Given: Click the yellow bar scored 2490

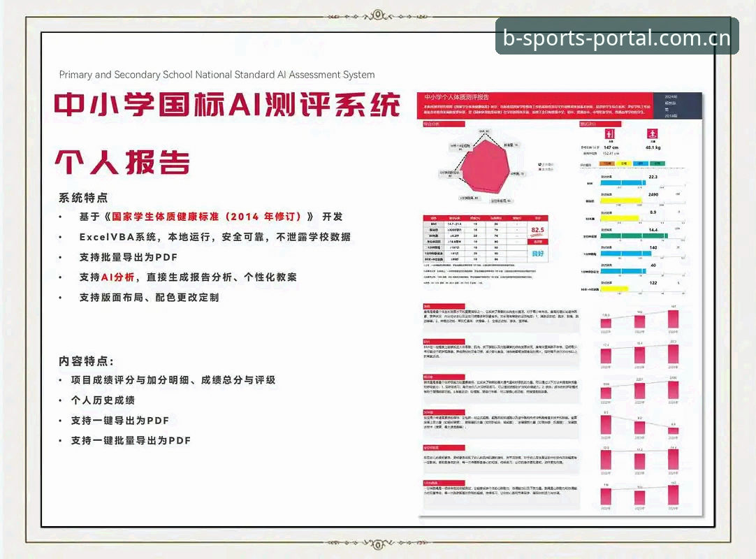Looking at the screenshot, I should (621, 201).
